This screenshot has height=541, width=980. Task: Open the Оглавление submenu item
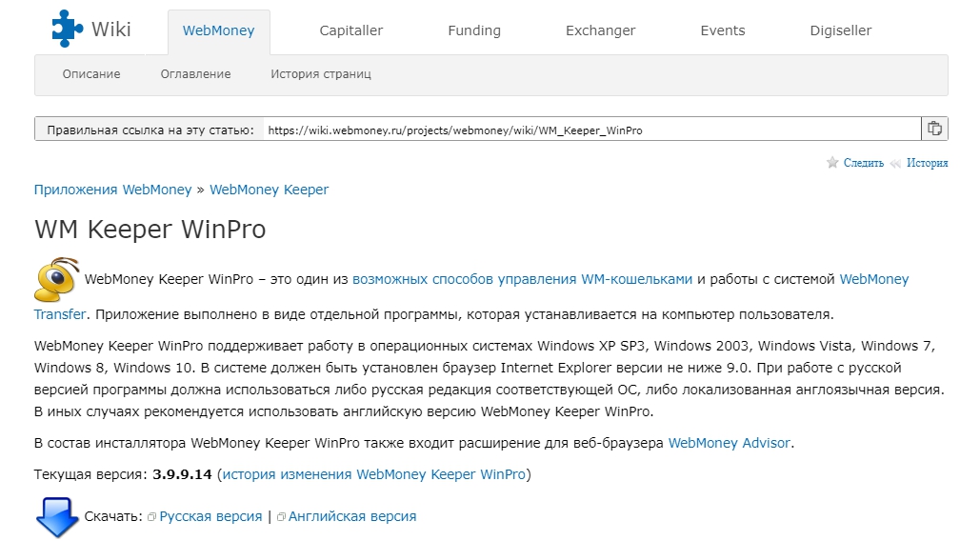click(195, 73)
